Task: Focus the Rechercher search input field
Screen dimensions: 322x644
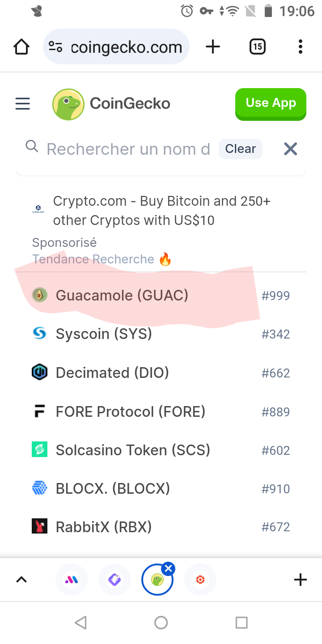Action: 128,149
